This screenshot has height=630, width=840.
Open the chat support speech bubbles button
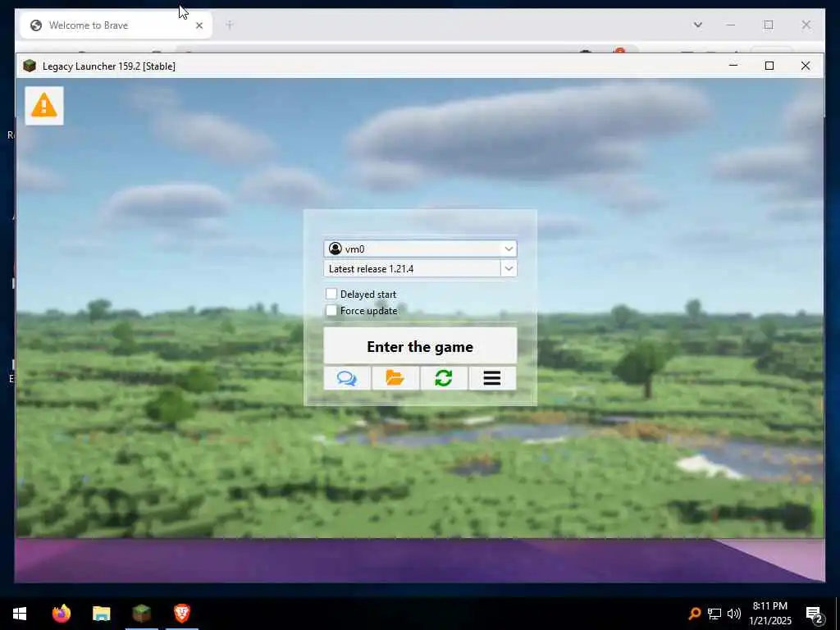click(x=347, y=378)
